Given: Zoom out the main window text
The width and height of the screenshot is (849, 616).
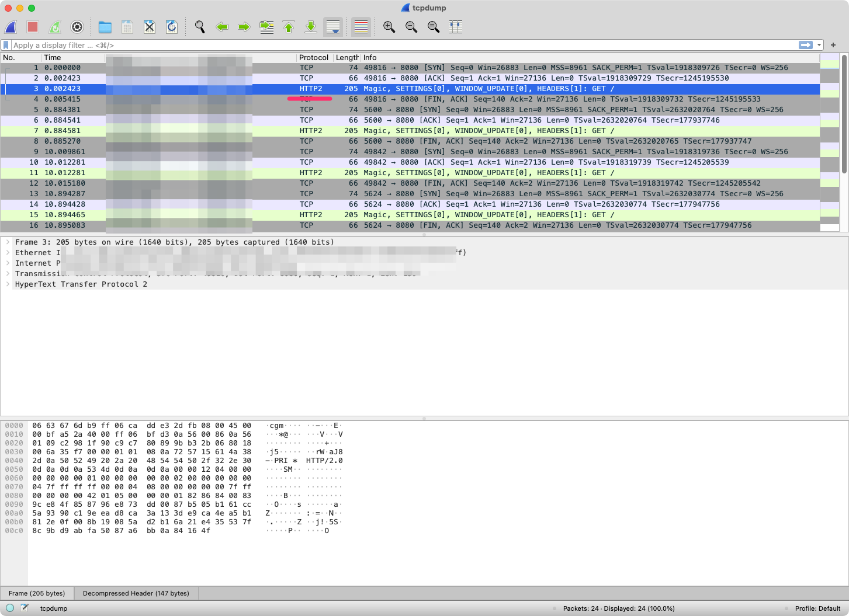Looking at the screenshot, I should click(x=411, y=27).
